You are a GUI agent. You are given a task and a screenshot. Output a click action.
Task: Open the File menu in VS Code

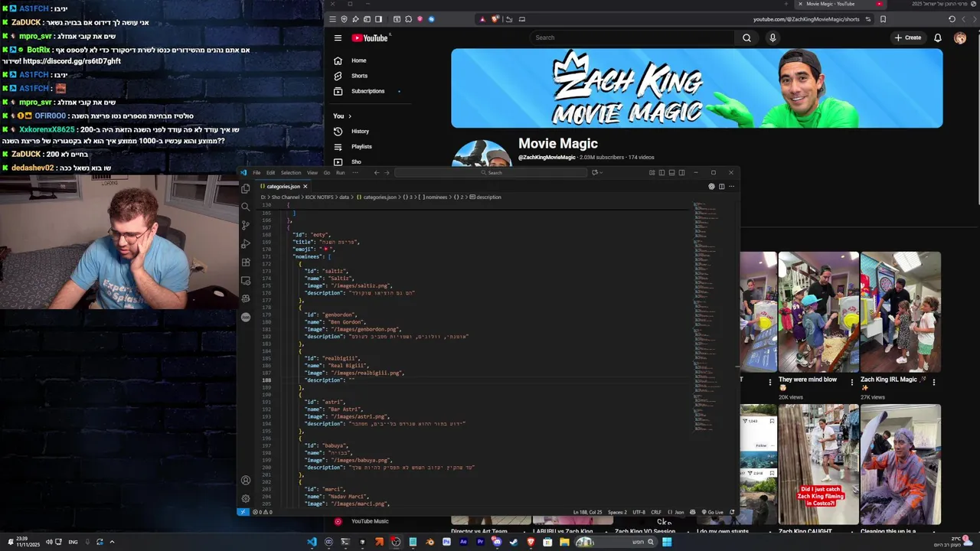tap(256, 173)
